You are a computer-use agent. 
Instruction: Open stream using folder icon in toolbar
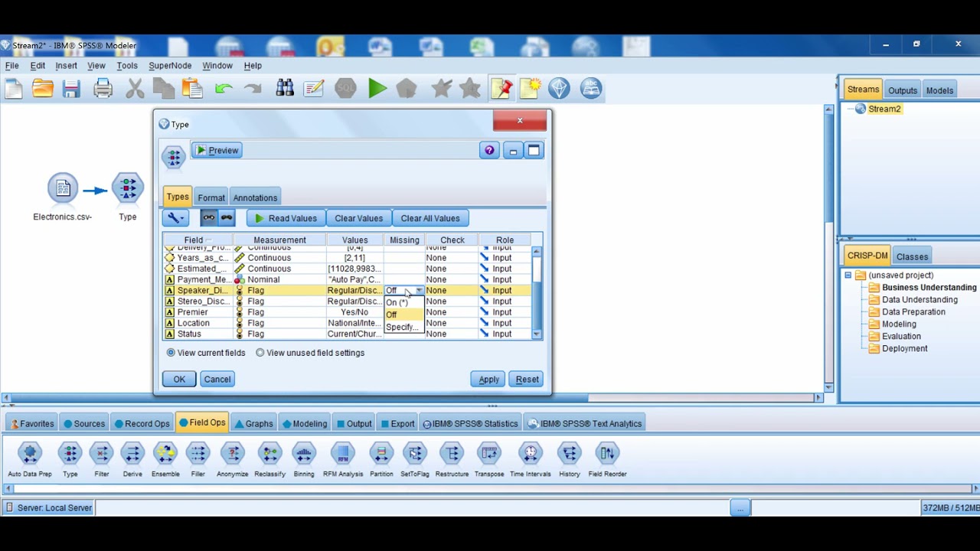point(42,89)
